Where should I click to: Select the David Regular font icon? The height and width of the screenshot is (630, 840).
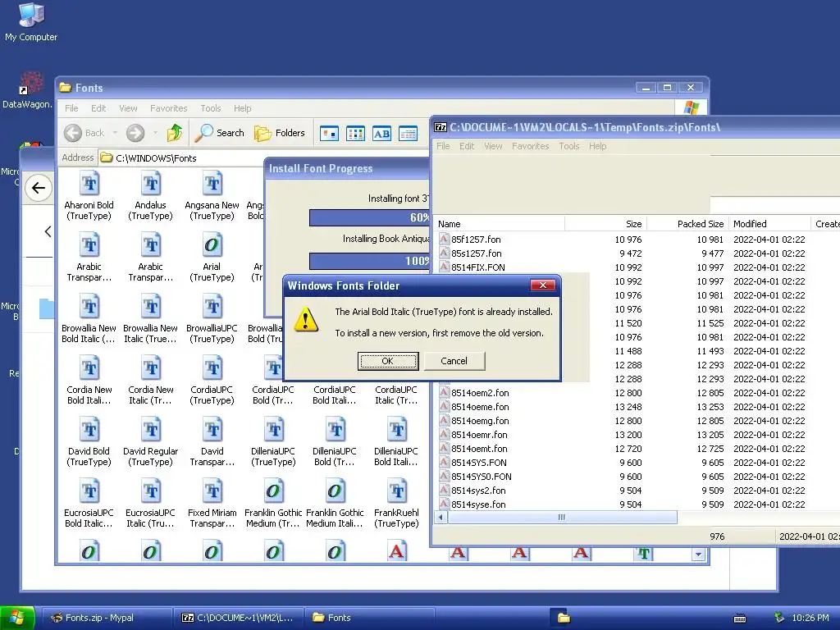(x=151, y=430)
